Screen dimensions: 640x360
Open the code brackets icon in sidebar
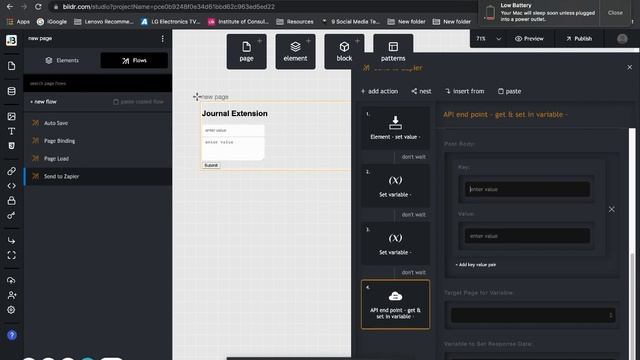(11, 186)
